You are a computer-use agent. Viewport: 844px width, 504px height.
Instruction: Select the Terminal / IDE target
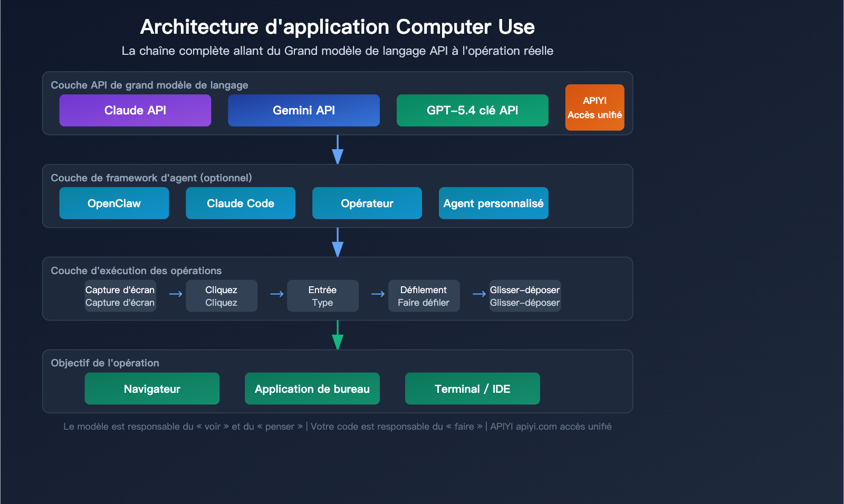tap(472, 389)
